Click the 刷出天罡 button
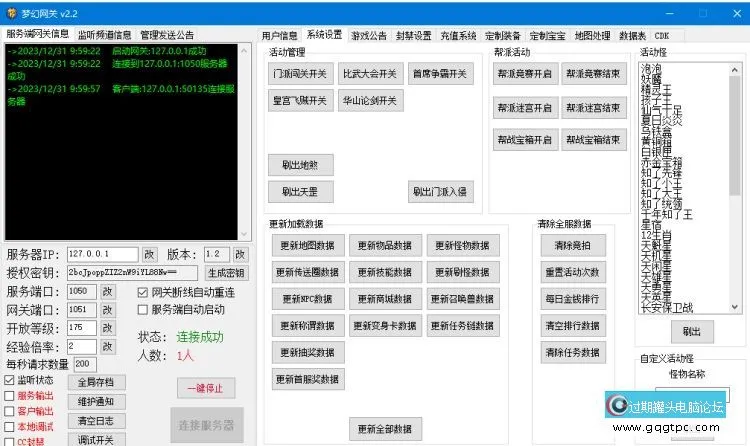The height and width of the screenshot is (446, 750). 300,192
